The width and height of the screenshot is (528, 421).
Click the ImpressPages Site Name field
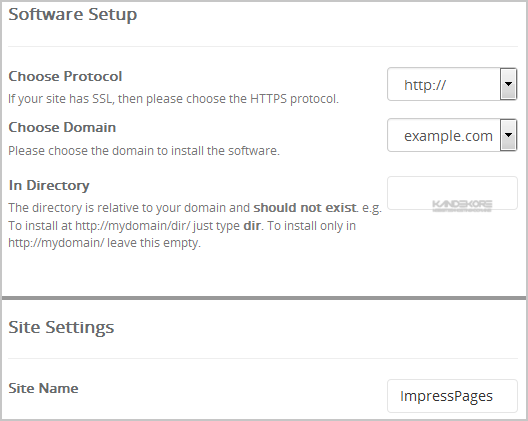point(452,396)
